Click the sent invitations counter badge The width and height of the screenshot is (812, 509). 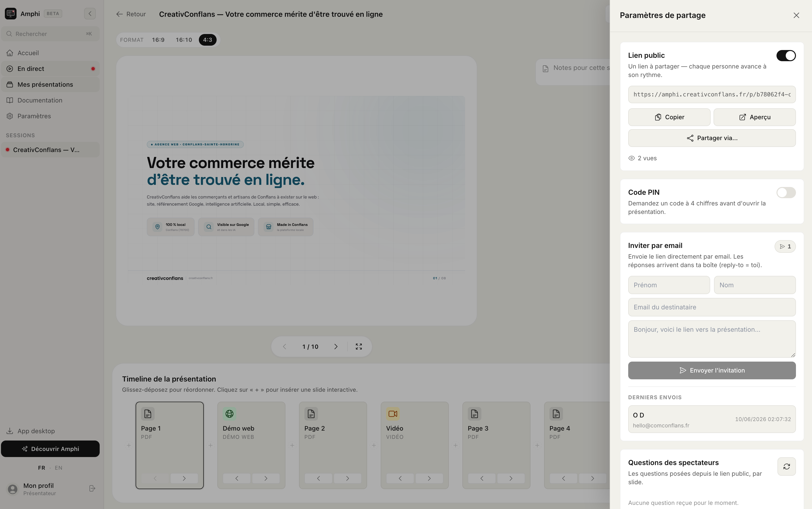pyautogui.click(x=785, y=246)
